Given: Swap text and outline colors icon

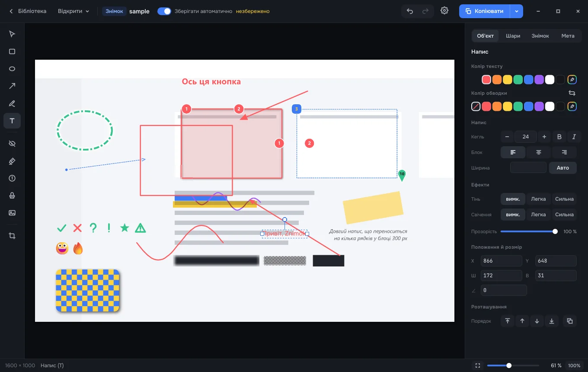Looking at the screenshot, I should [x=572, y=93].
